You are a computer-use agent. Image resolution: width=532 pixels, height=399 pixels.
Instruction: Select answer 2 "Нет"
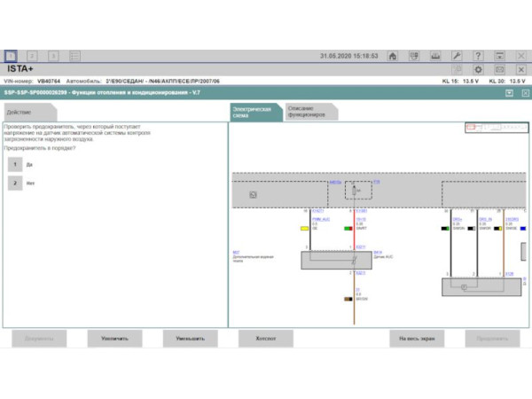point(15,183)
